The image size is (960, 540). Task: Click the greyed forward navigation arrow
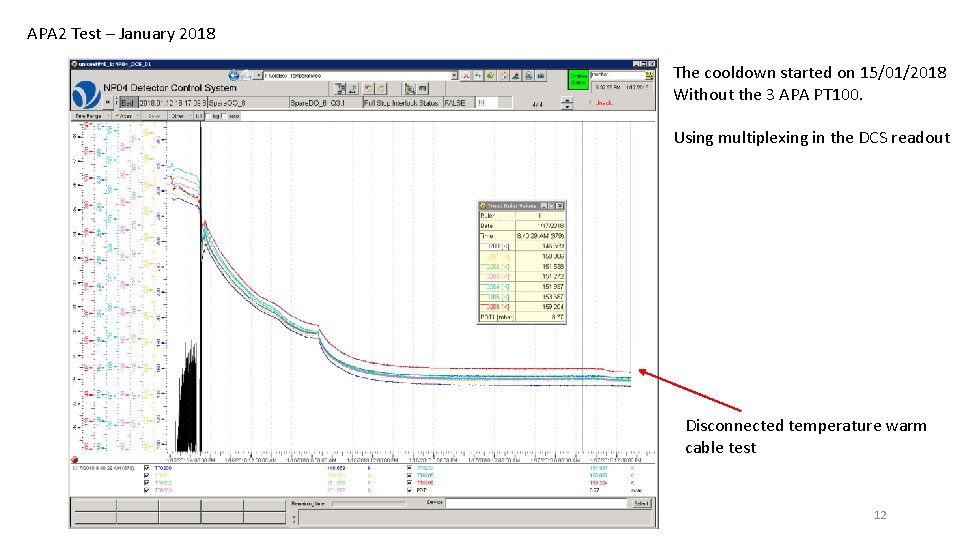pyautogui.click(x=246, y=75)
